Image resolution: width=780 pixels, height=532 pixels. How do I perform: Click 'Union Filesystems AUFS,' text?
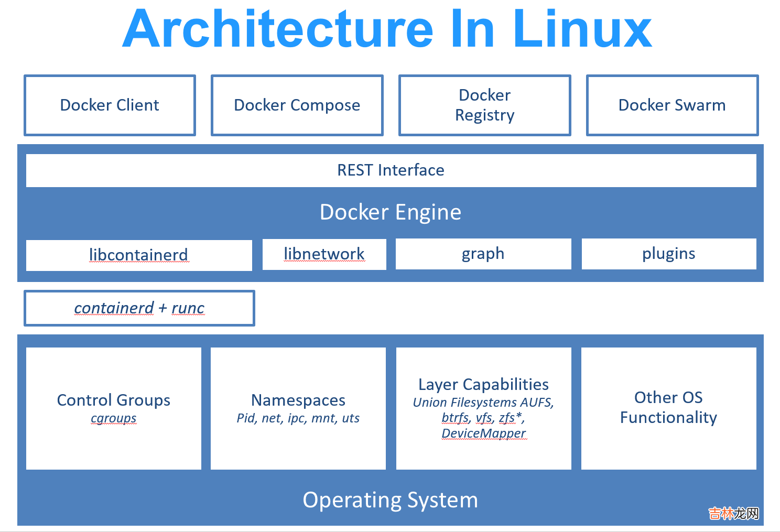[x=483, y=403]
